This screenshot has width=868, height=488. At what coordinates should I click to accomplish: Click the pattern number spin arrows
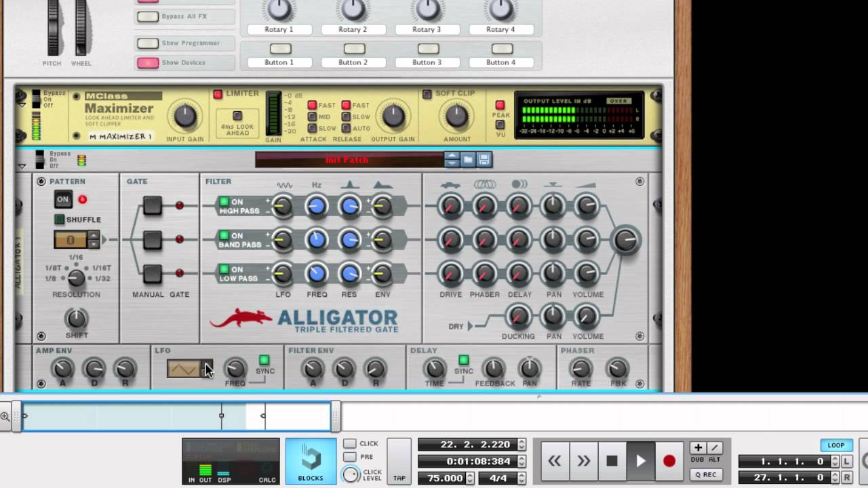[x=94, y=239]
